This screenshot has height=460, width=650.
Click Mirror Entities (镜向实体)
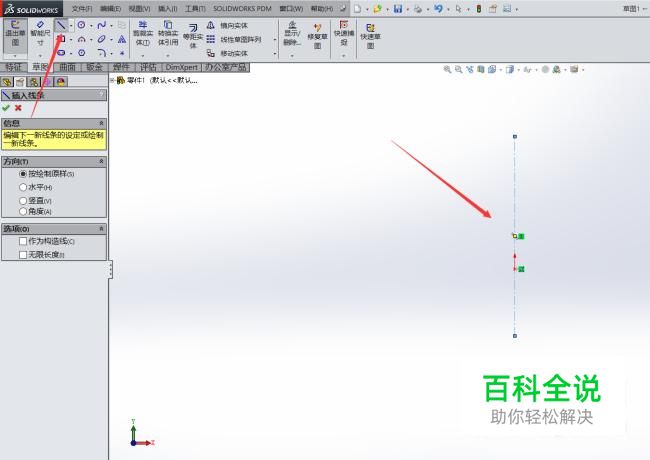pos(227,26)
